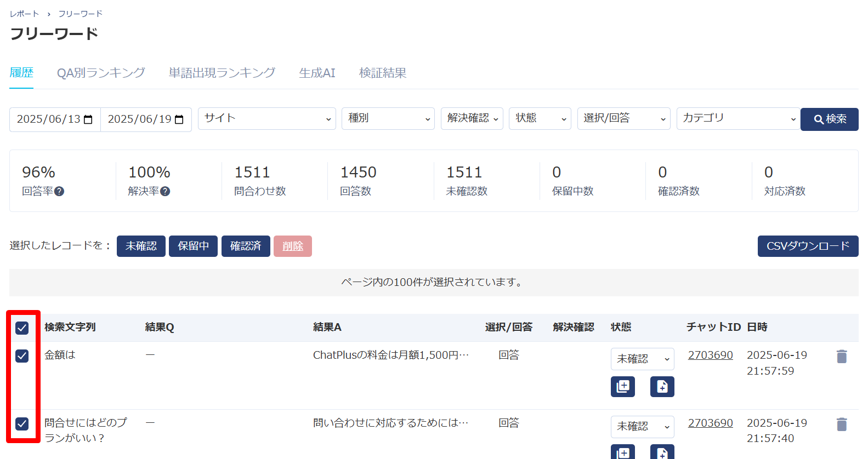Uncheck the checkbox for 金額は row
Screen dimensions: 868x459
[22, 356]
